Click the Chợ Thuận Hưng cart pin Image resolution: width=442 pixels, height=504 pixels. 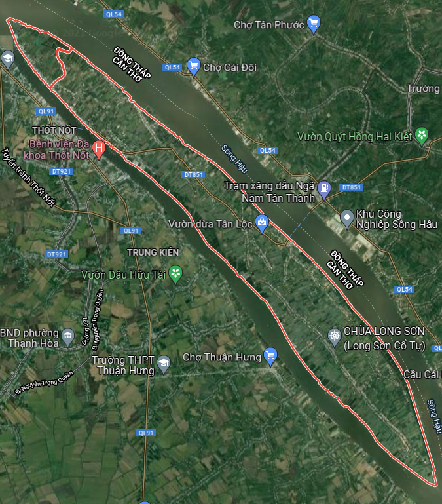tap(270, 357)
